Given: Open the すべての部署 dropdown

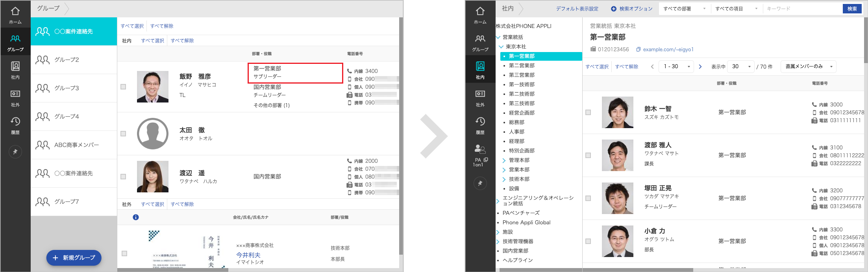Looking at the screenshot, I should coord(684,9).
